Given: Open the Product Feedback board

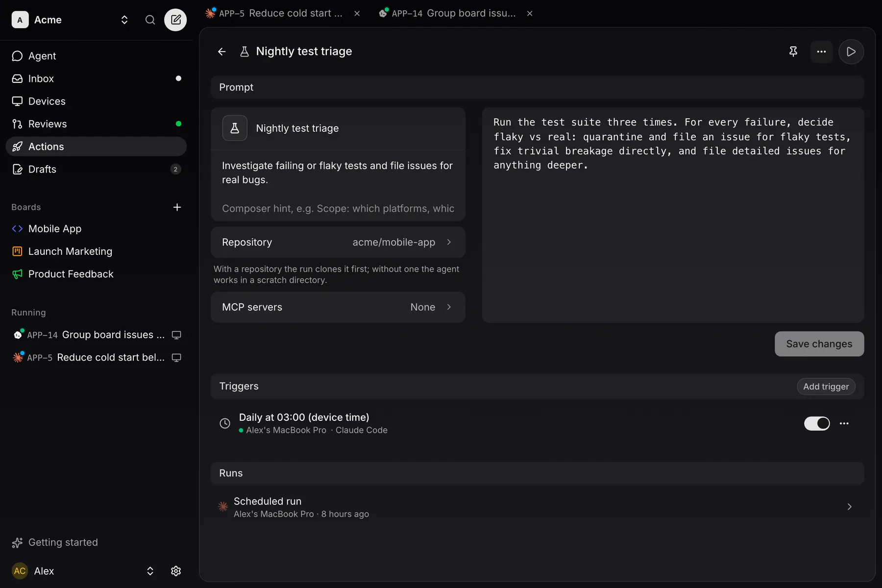Looking at the screenshot, I should [x=96, y=274].
